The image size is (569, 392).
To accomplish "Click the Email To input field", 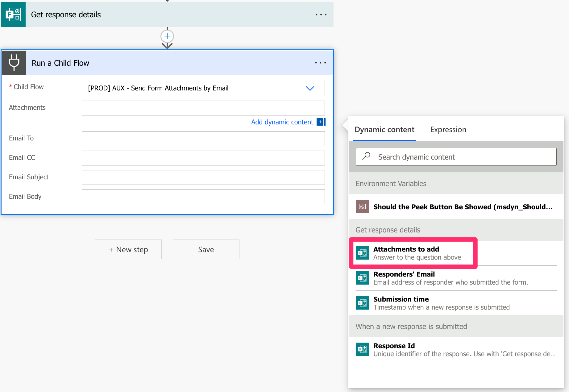I will click(x=203, y=139).
